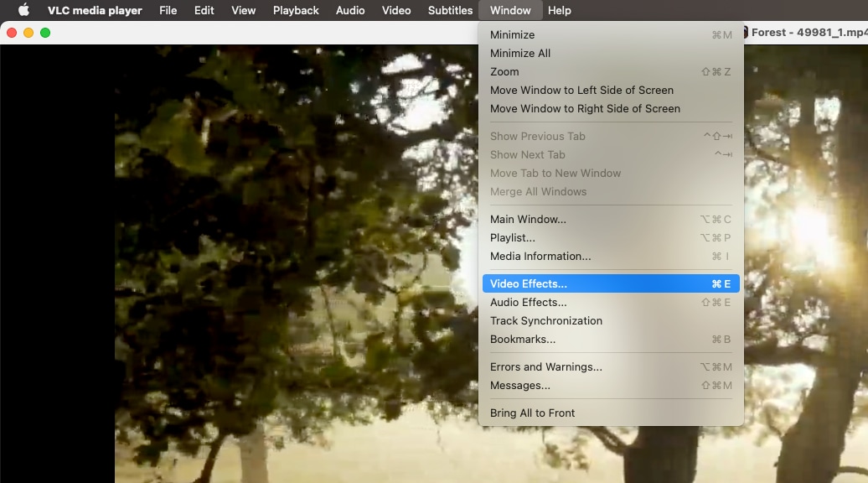Open the Playback menu
Screen dimensions: 868x483
pyautogui.click(x=296, y=10)
